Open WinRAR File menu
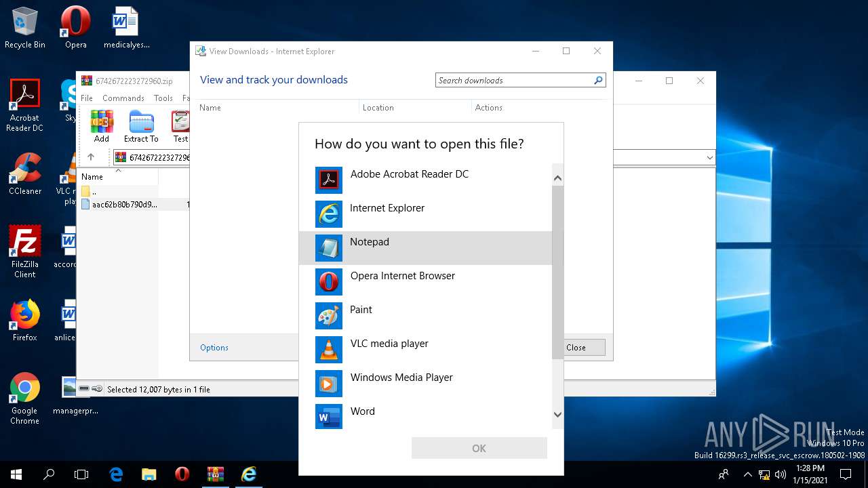Screen dimensions: 868x488 [x=87, y=98]
